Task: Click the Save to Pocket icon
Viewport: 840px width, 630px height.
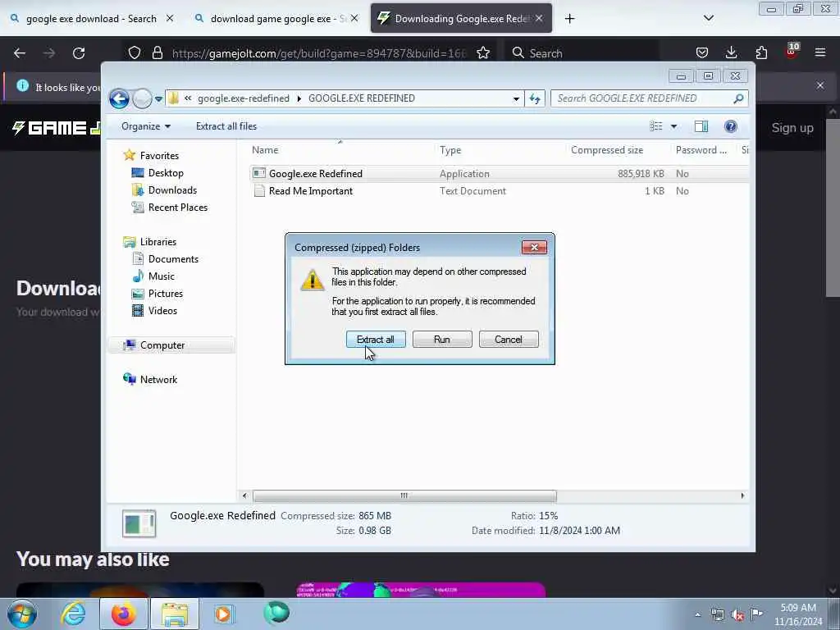Action: tap(702, 52)
